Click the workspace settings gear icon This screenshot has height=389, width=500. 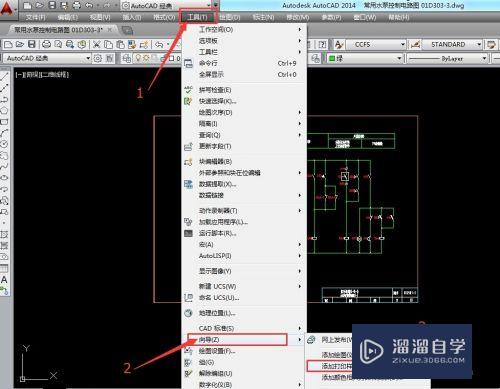98,59
